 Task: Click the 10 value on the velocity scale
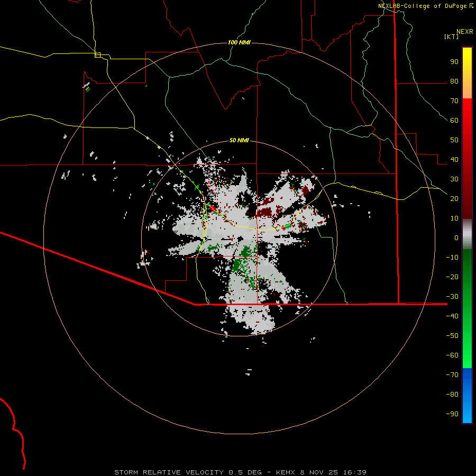point(454,218)
